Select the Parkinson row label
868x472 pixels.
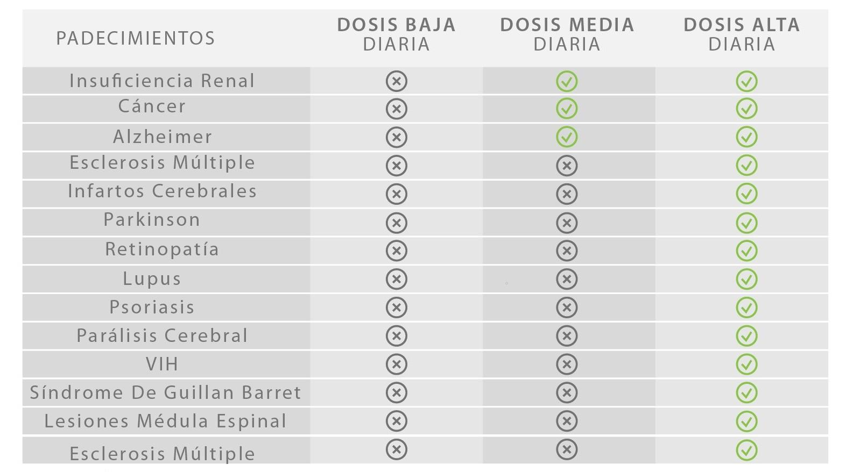[152, 220]
